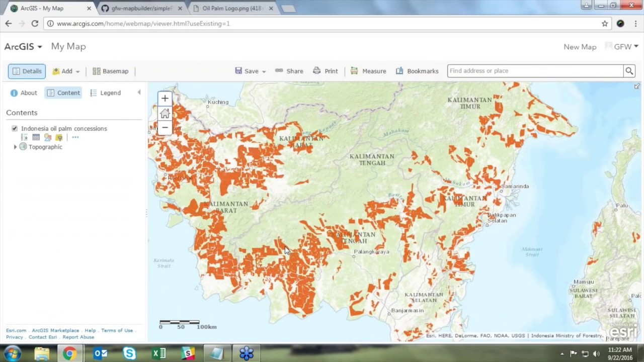Click the Indonesia oil palm concessions layer name
The image size is (644, 362).
coord(64,129)
